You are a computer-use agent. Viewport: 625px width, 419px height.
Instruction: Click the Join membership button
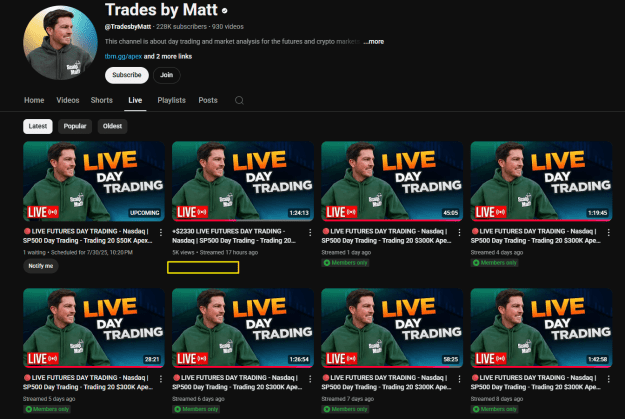pyautogui.click(x=167, y=75)
